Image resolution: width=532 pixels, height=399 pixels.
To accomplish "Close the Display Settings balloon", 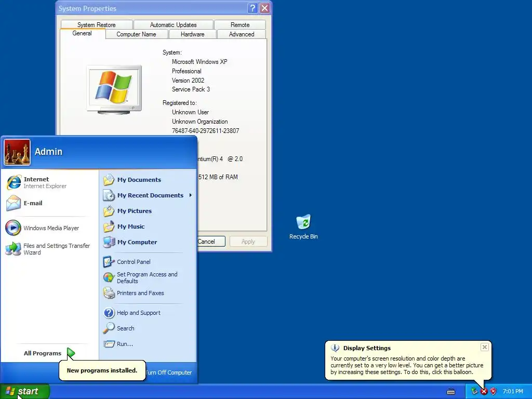I will (x=485, y=347).
